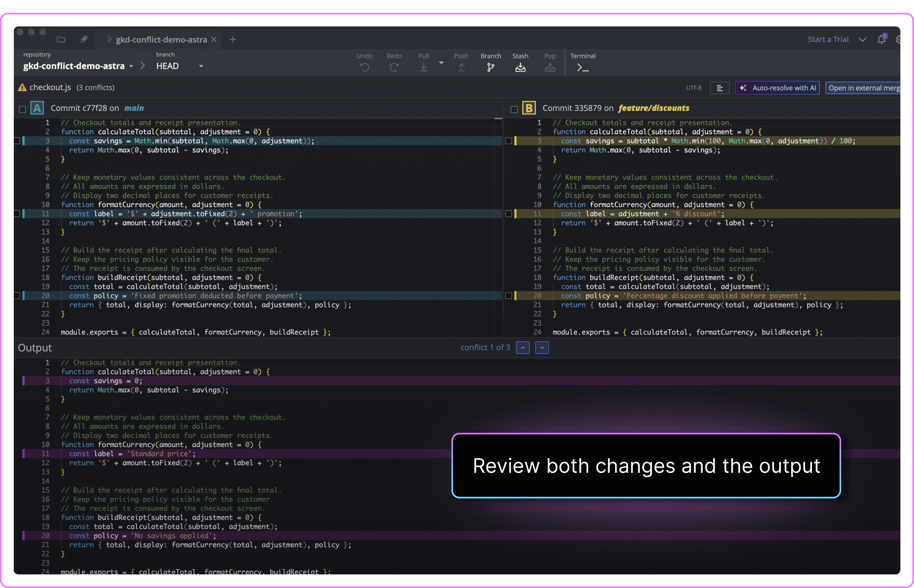Image resolution: width=914 pixels, height=588 pixels.
Task: Toggle the text alignment lines icon
Action: (x=720, y=88)
